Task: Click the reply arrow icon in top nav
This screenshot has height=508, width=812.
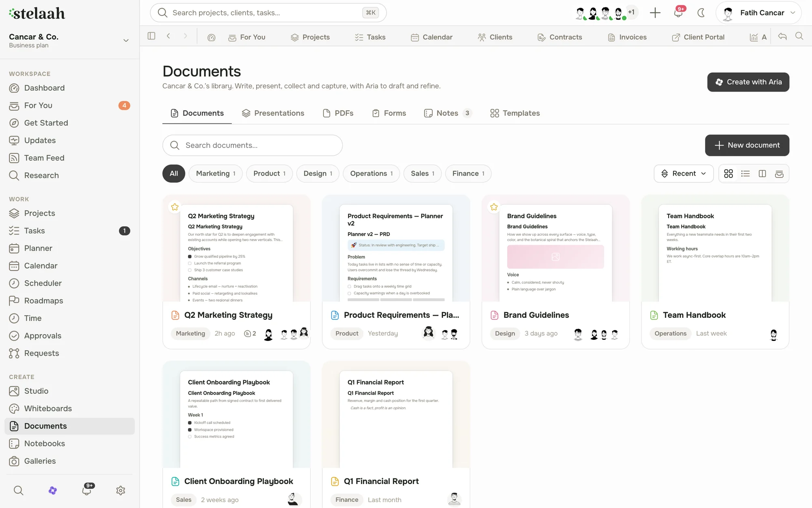Action: [x=782, y=36]
